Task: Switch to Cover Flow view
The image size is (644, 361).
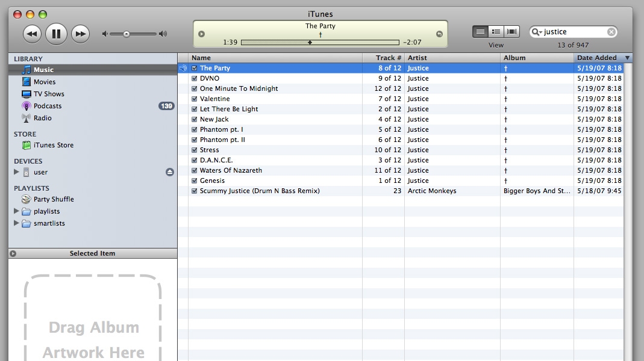Action: click(x=511, y=31)
